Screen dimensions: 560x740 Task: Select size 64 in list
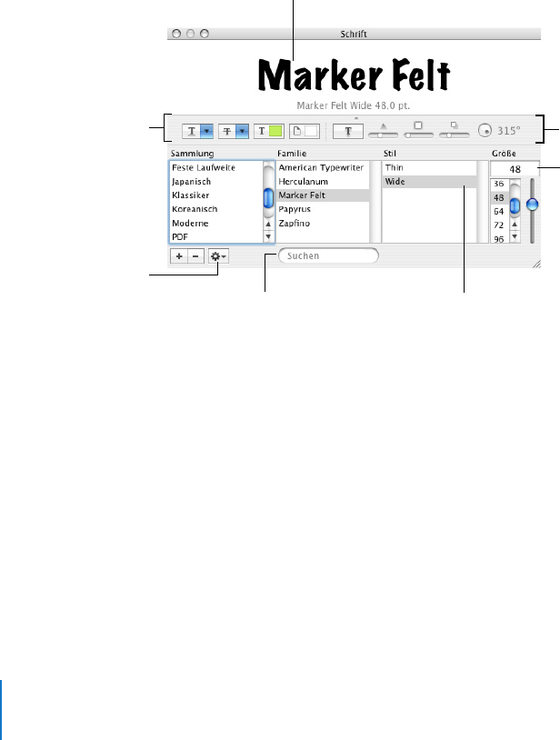(x=499, y=212)
